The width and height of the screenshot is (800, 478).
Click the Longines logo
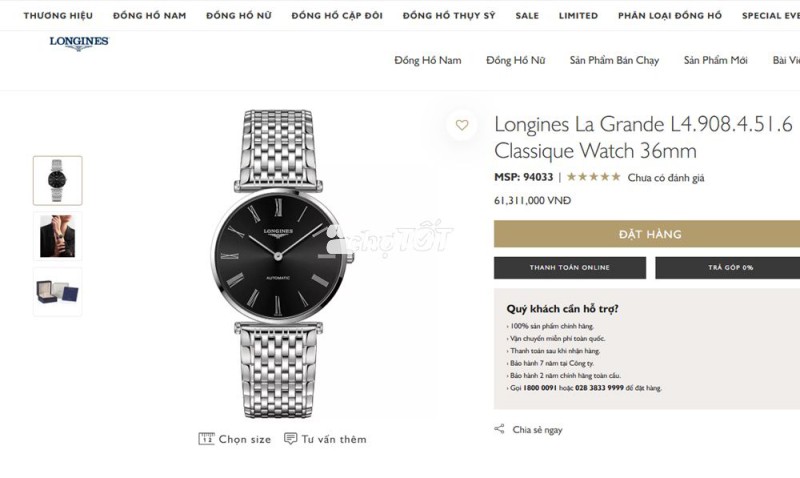click(79, 43)
